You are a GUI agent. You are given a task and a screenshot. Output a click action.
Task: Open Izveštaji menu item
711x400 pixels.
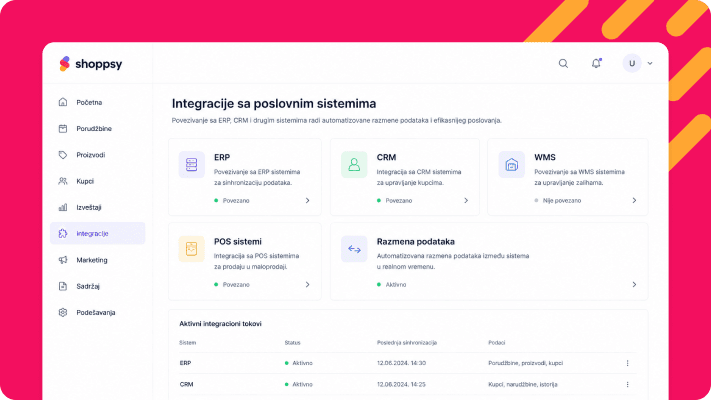[97, 207]
